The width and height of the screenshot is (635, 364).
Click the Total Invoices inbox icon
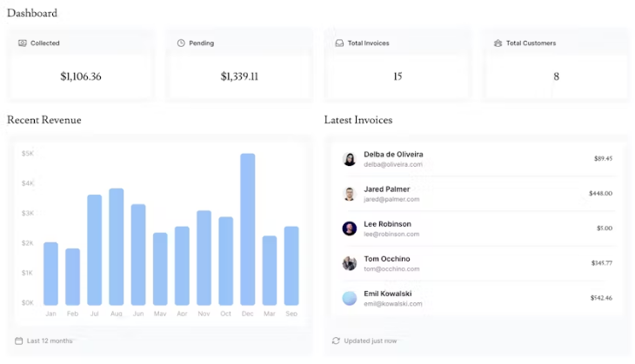click(x=339, y=43)
